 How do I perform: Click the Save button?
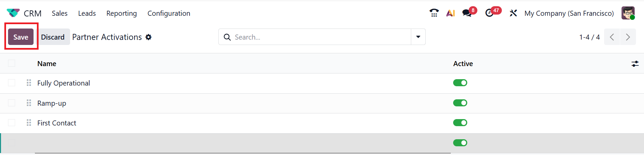pyautogui.click(x=21, y=37)
